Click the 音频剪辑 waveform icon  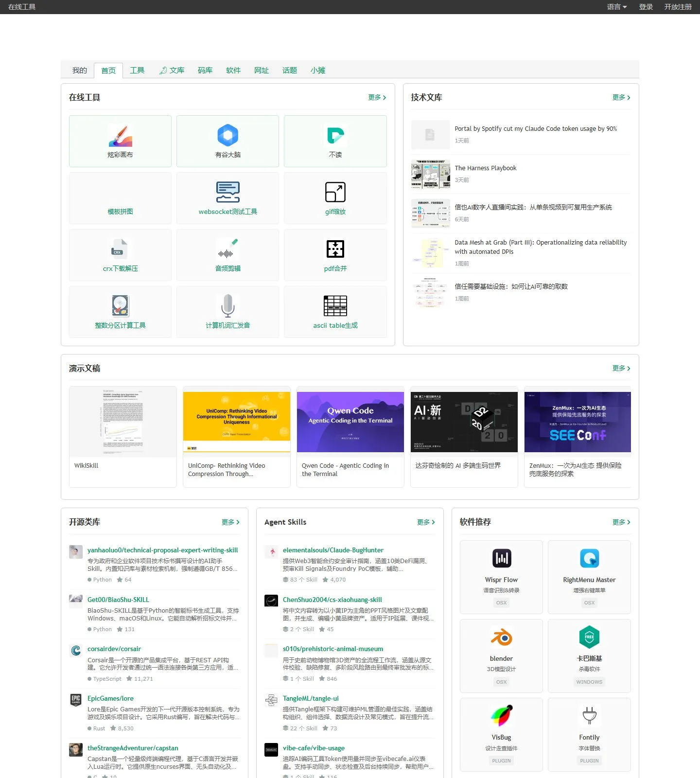click(227, 249)
